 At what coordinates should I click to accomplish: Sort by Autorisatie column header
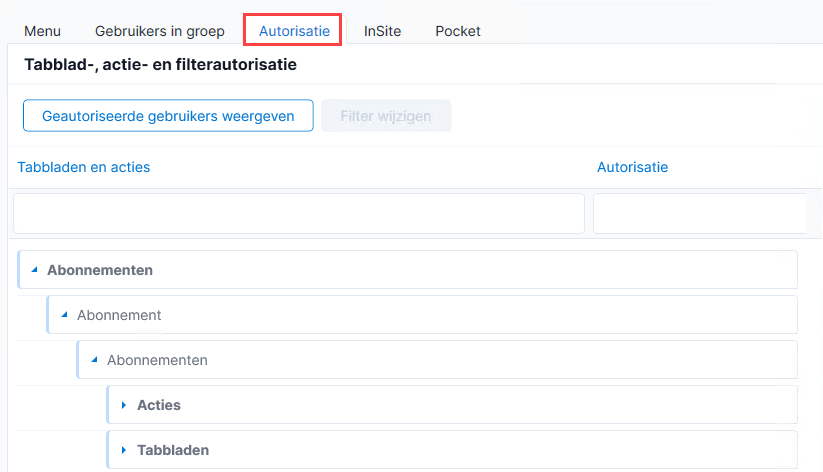pyautogui.click(x=632, y=167)
